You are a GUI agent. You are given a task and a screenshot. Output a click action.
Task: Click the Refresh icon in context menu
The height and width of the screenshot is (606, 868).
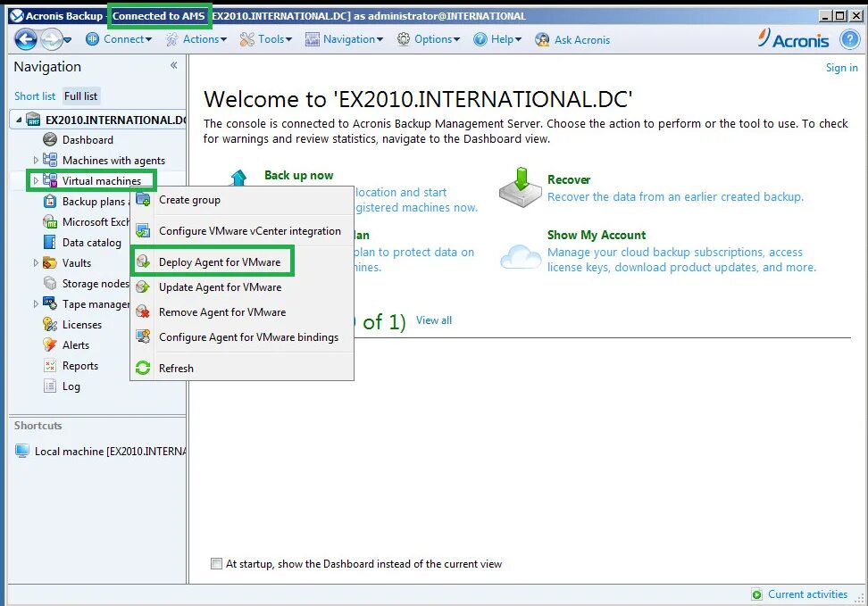click(143, 368)
